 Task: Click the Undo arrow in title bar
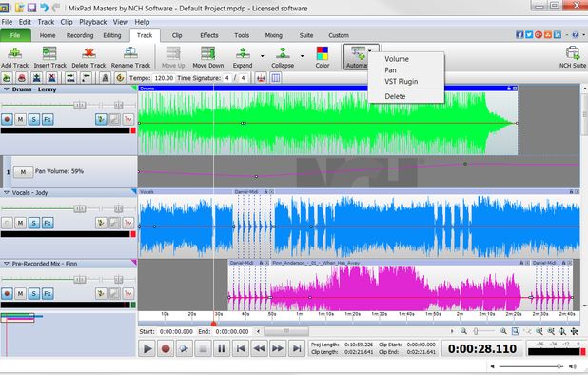(44, 8)
